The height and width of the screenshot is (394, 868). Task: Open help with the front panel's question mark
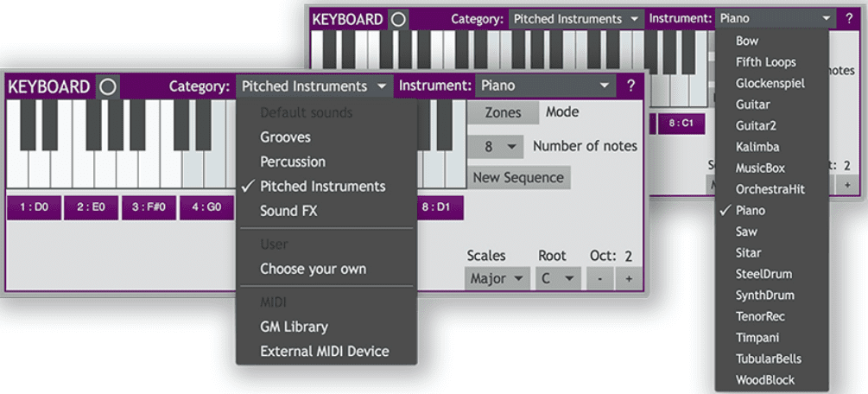coord(630,86)
